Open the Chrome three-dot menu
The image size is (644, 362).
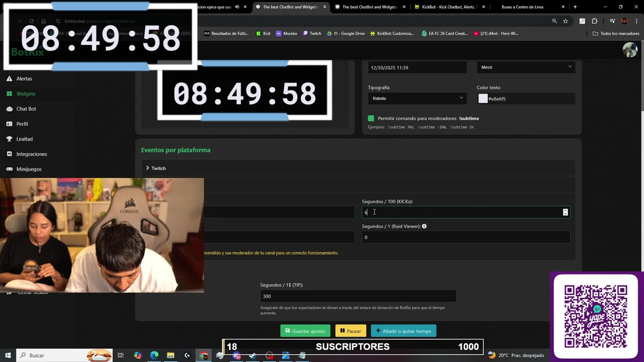(x=636, y=21)
